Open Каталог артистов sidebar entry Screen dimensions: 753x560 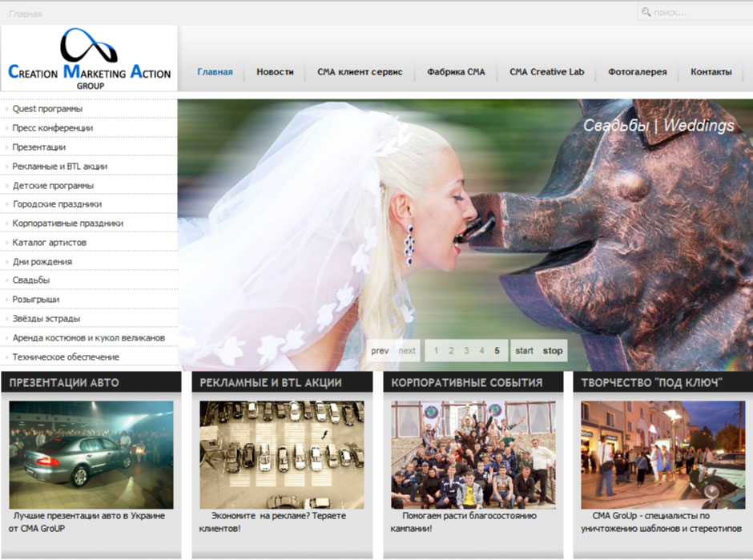[x=50, y=242]
